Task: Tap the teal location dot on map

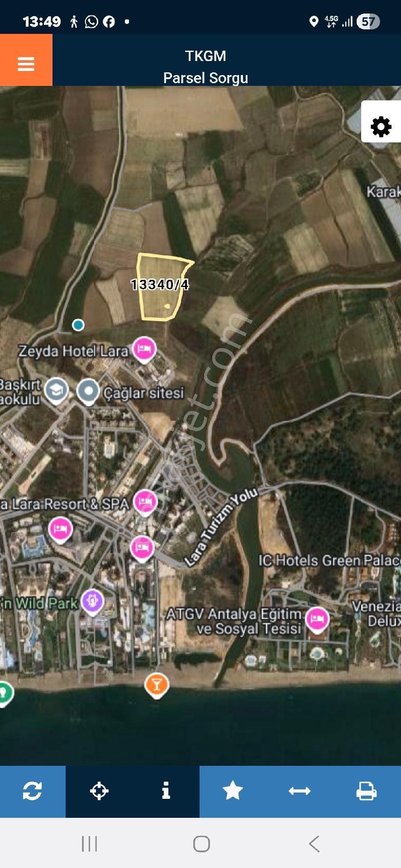Action: 78,325
